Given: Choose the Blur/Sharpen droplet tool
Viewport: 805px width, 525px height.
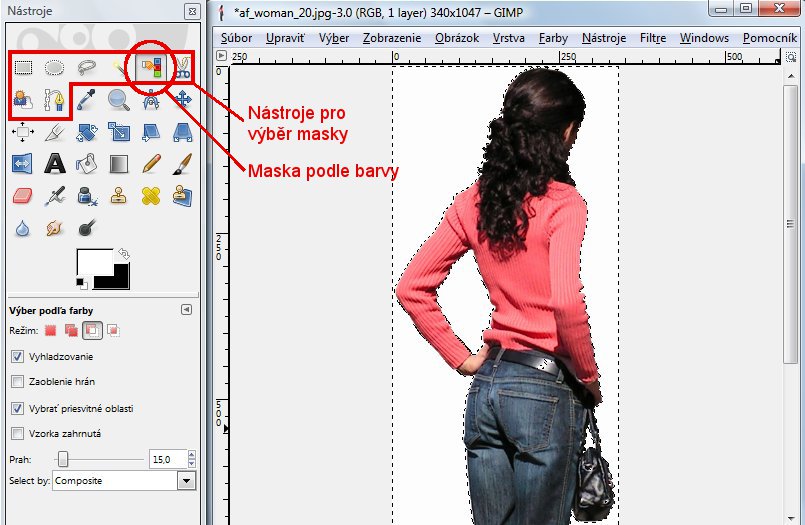Looking at the screenshot, I should (x=22, y=228).
